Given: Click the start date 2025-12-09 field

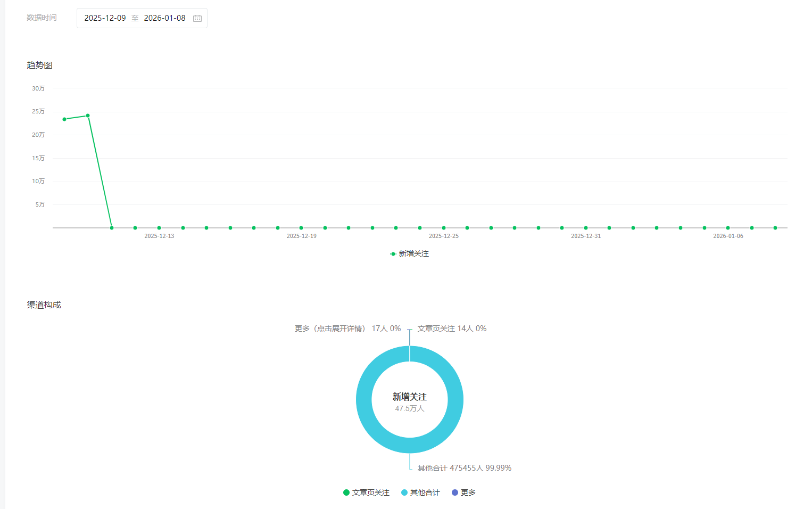Looking at the screenshot, I should [105, 18].
